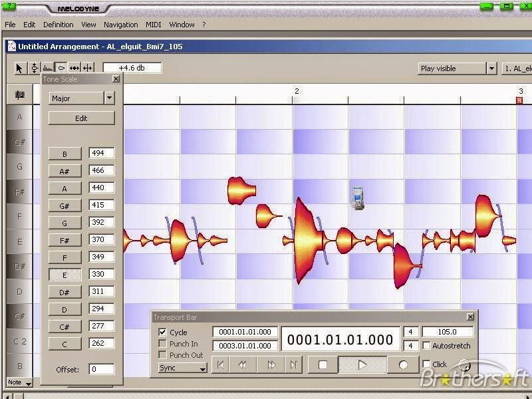Select the formant edit tool
Screen dimensions: 532x399
(48, 68)
